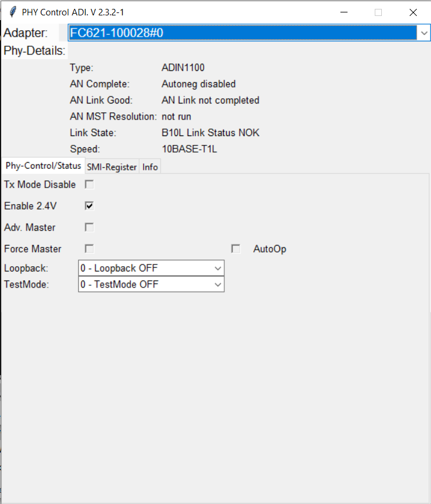
Task: Click the AN Complete label
Action: [99, 84]
